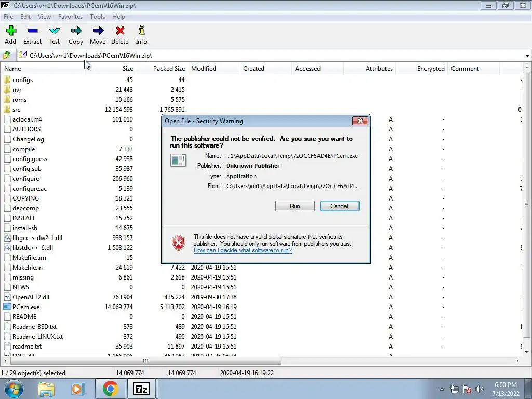
Task: Sort by Attributes column header
Action: (369, 68)
